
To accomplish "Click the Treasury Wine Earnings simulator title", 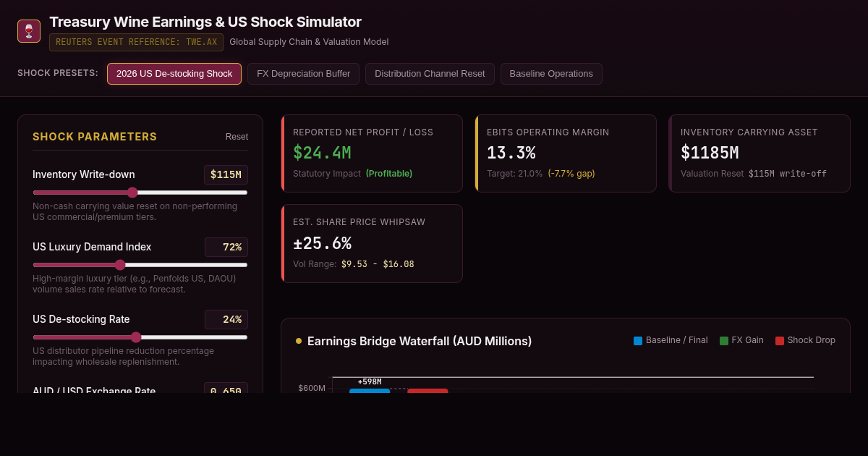I will (205, 22).
